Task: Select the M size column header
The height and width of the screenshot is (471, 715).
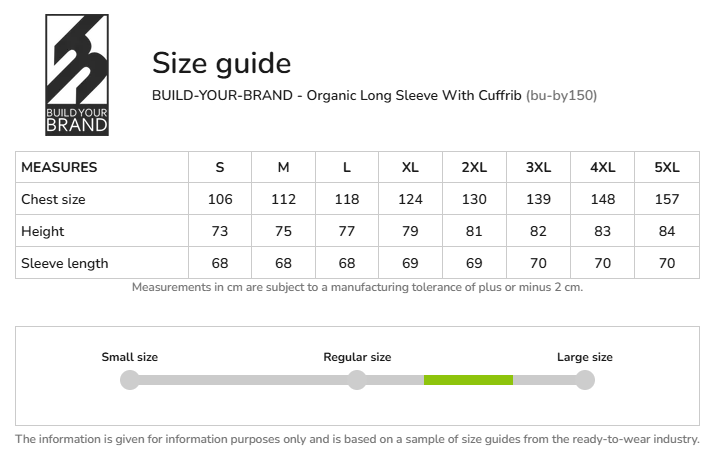Action: pos(284,167)
